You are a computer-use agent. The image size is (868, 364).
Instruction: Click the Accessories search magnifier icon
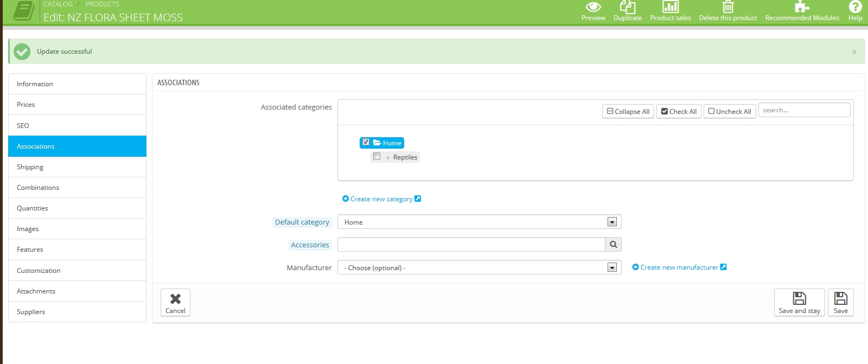pyautogui.click(x=613, y=245)
